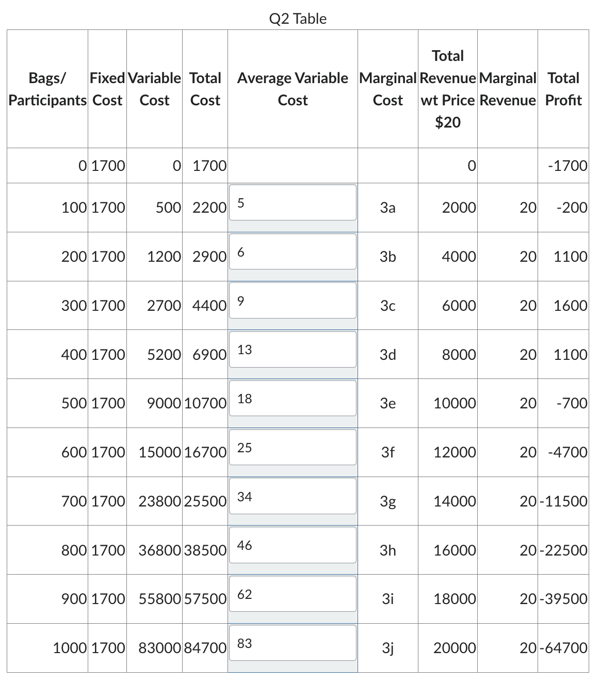Image resolution: width=616 pixels, height=697 pixels.
Task: Click the Variable Cost value 500
Action: coord(169,208)
